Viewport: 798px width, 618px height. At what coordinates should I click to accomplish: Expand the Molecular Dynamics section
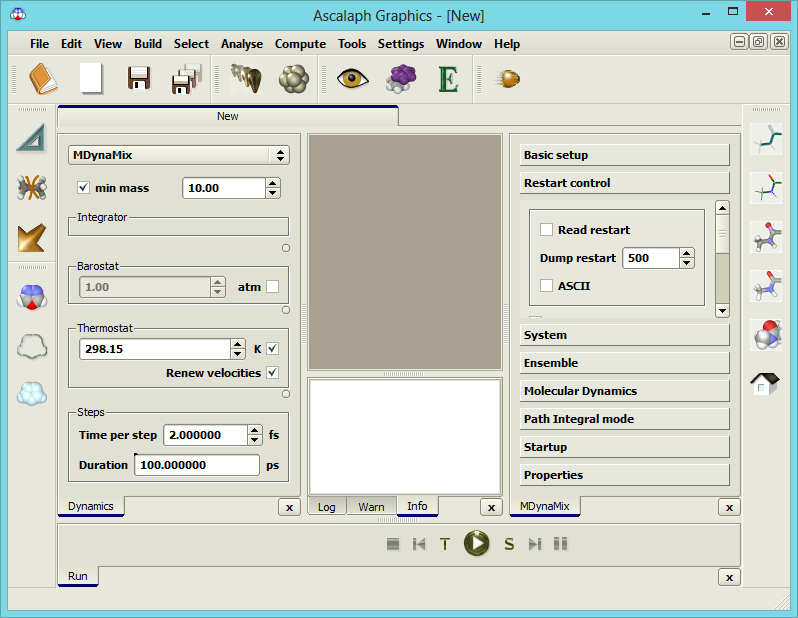(x=625, y=391)
